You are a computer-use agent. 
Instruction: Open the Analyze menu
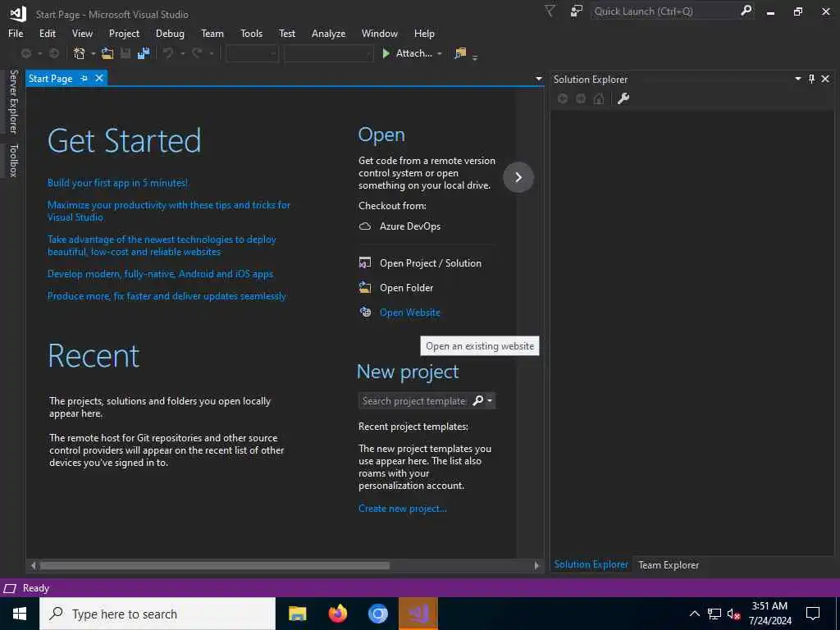[328, 33]
